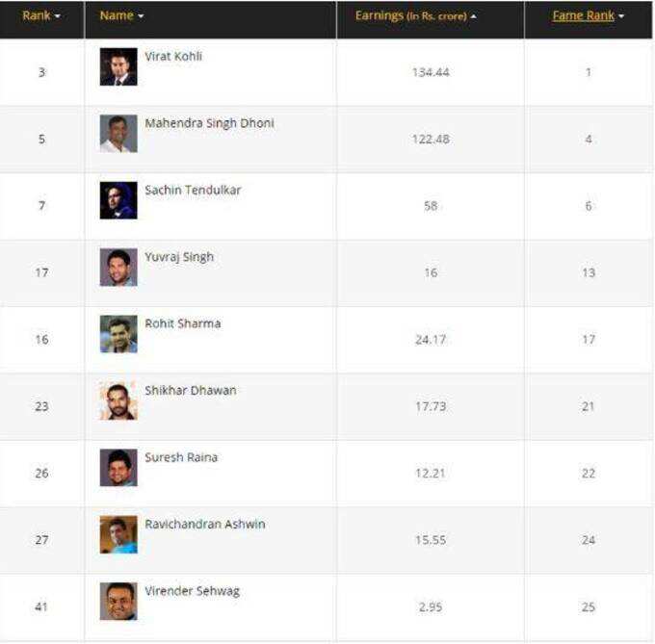Click the sort arrow beside Earnings
655x644 pixels.
[x=473, y=16]
